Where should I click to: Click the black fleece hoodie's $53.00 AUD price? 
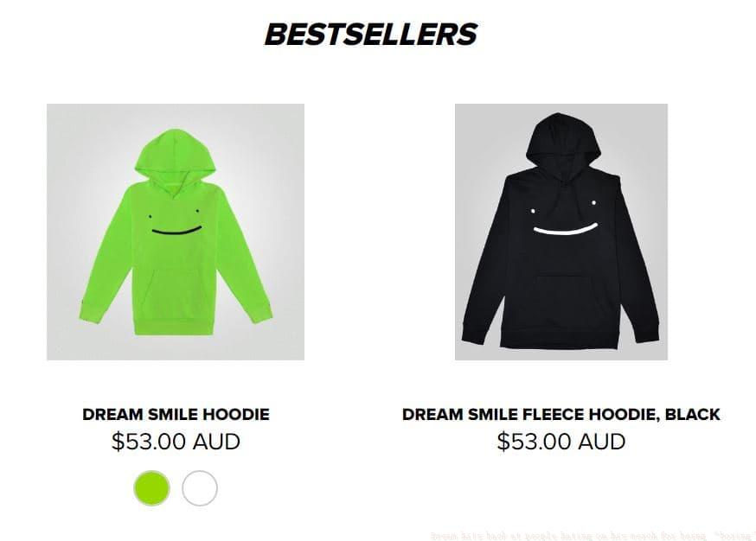click(x=561, y=442)
